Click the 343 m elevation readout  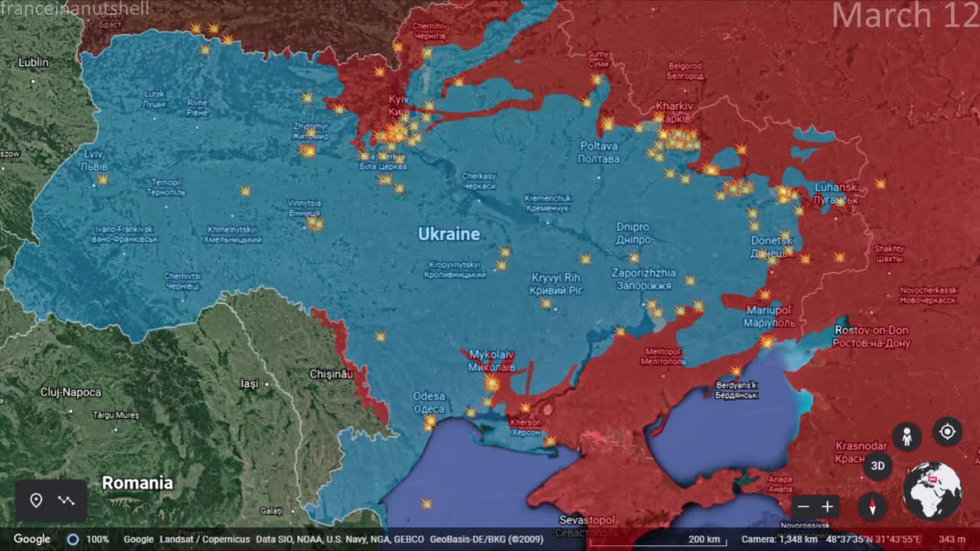(x=952, y=539)
